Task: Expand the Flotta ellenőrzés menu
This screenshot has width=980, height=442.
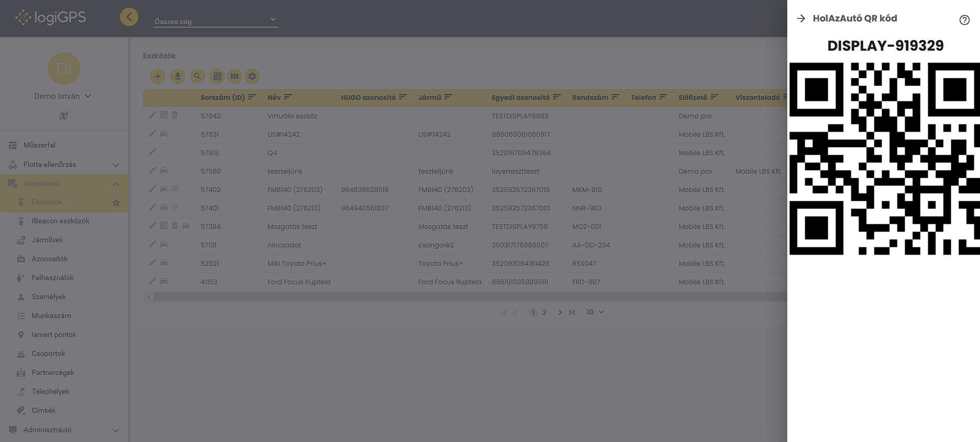Action: 115,165
